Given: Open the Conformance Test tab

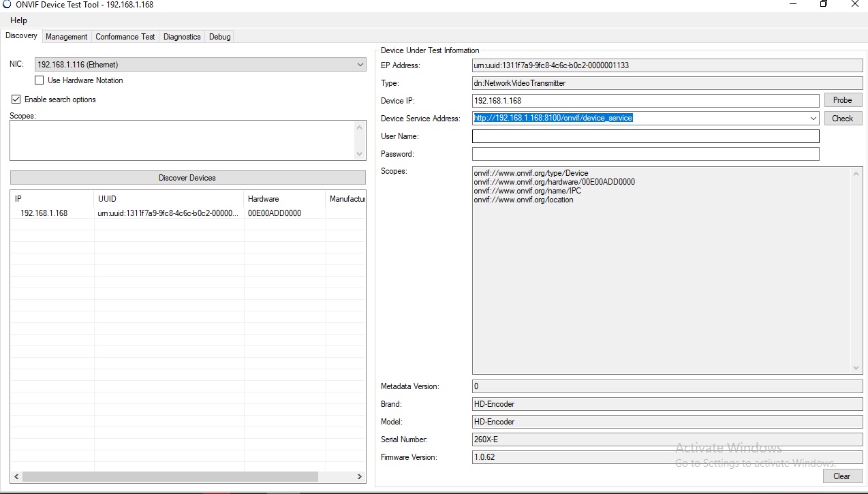Looking at the screenshot, I should click(125, 37).
